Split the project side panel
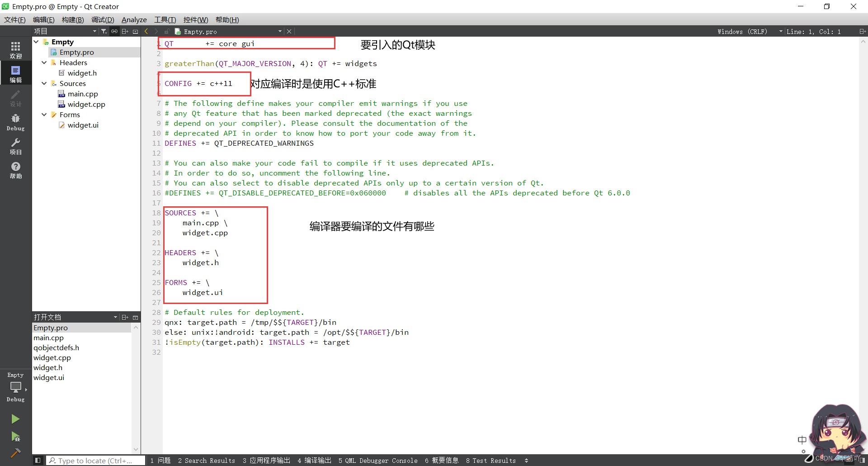Viewport: 868px width, 466px height. [125, 31]
